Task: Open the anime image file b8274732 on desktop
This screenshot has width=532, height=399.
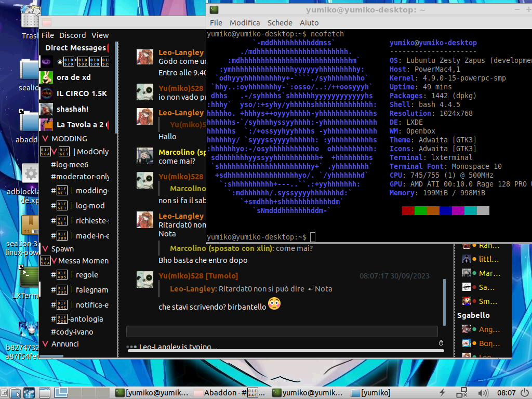Action: pyautogui.click(x=29, y=329)
